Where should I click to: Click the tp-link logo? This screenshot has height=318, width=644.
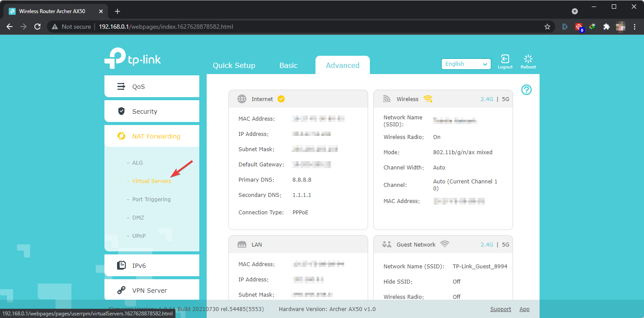(x=133, y=58)
